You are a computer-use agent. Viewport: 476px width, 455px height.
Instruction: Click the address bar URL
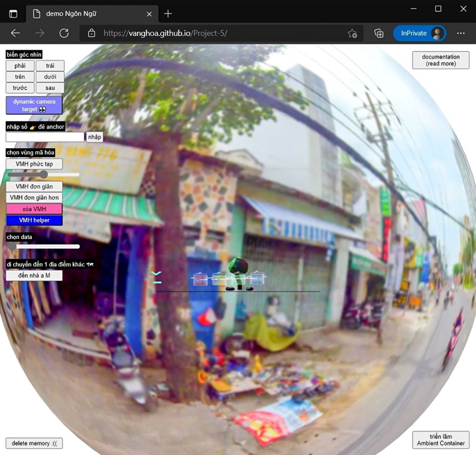coord(166,33)
